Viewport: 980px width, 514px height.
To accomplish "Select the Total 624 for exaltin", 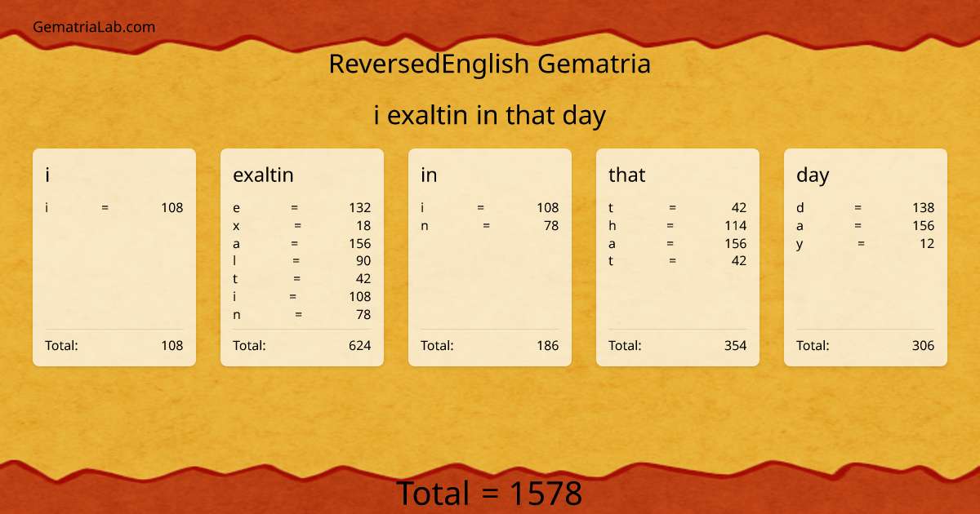I will click(302, 345).
